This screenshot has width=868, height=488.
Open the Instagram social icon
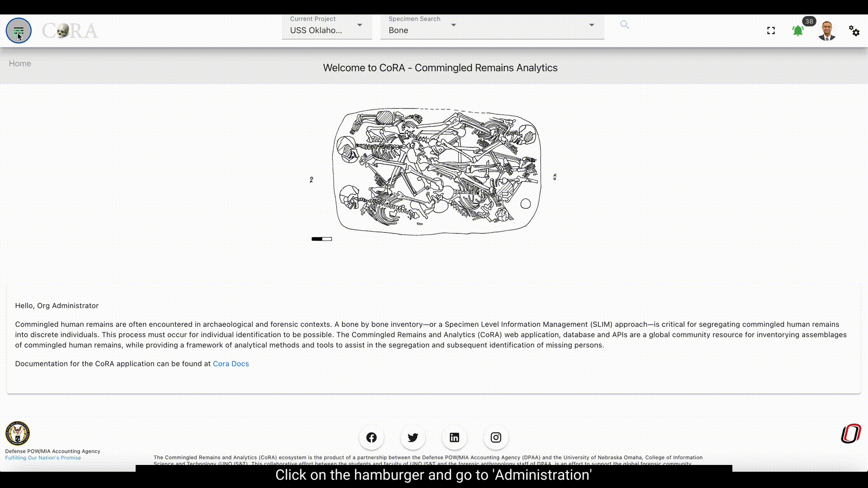[x=496, y=437]
